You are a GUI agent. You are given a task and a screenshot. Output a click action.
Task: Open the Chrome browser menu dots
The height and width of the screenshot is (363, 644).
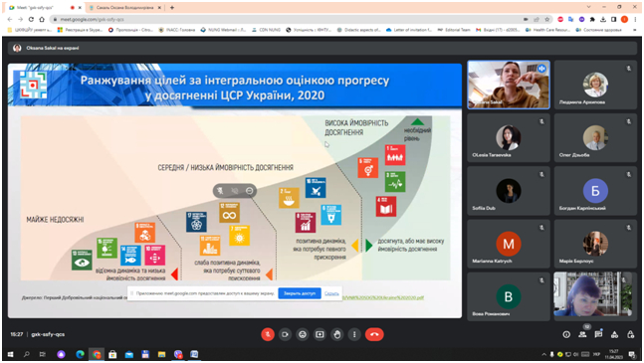pos(635,19)
